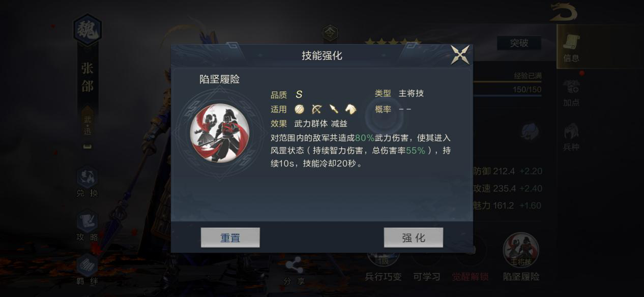Close the 技能强化 dialog with the X

pos(460,55)
